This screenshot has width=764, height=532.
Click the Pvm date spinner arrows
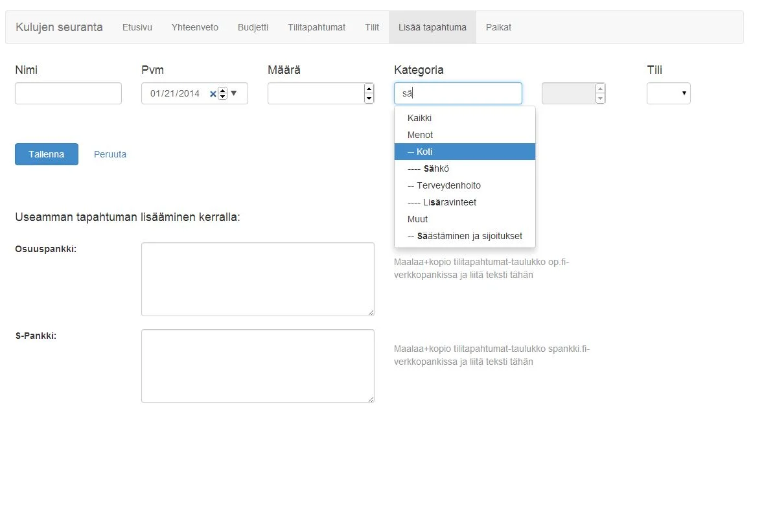tap(223, 93)
